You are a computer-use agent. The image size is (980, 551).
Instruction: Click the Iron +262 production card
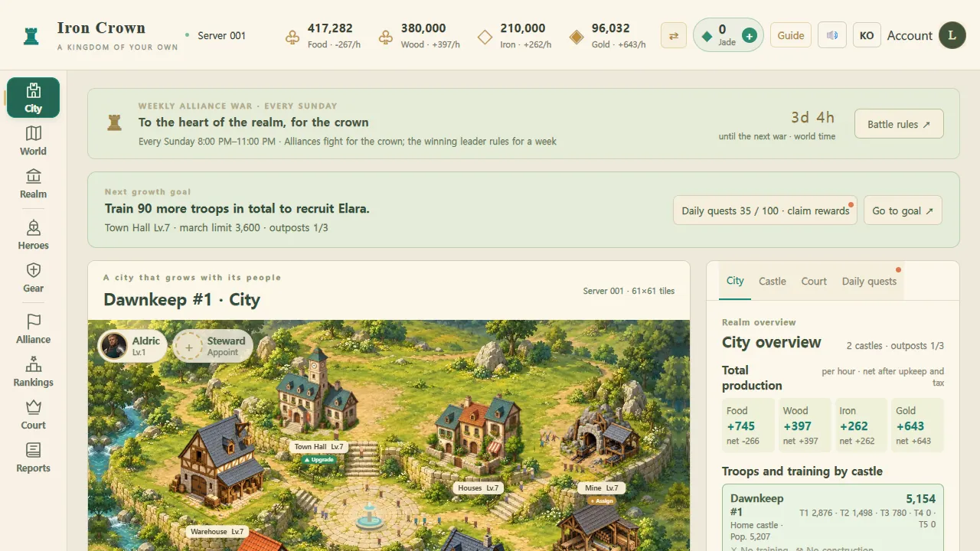861,425
